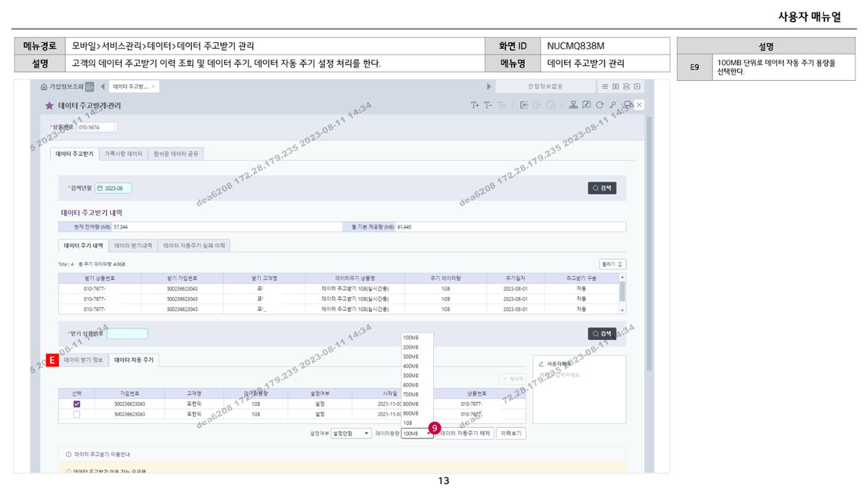Switch to 데이터 받기 정보 tab

[84, 360]
